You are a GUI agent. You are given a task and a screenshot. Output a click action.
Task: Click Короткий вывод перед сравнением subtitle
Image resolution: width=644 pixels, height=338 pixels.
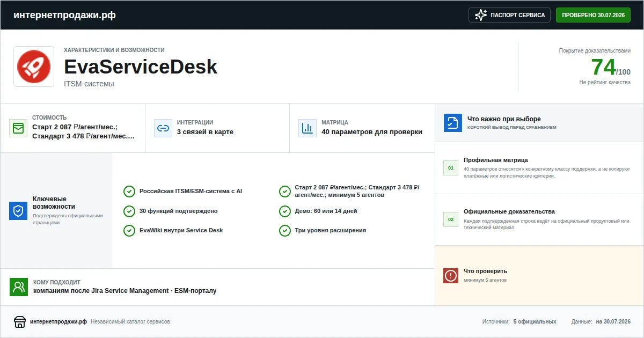(512, 128)
